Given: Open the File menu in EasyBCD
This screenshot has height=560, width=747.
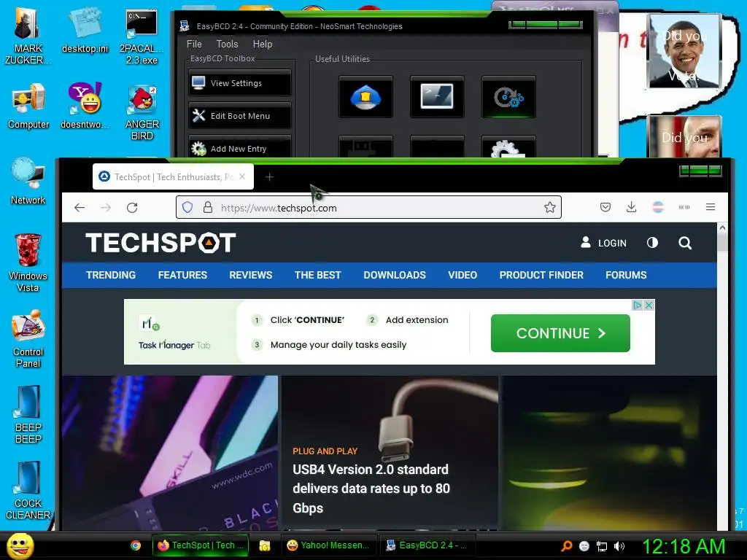Looking at the screenshot, I should [x=194, y=44].
